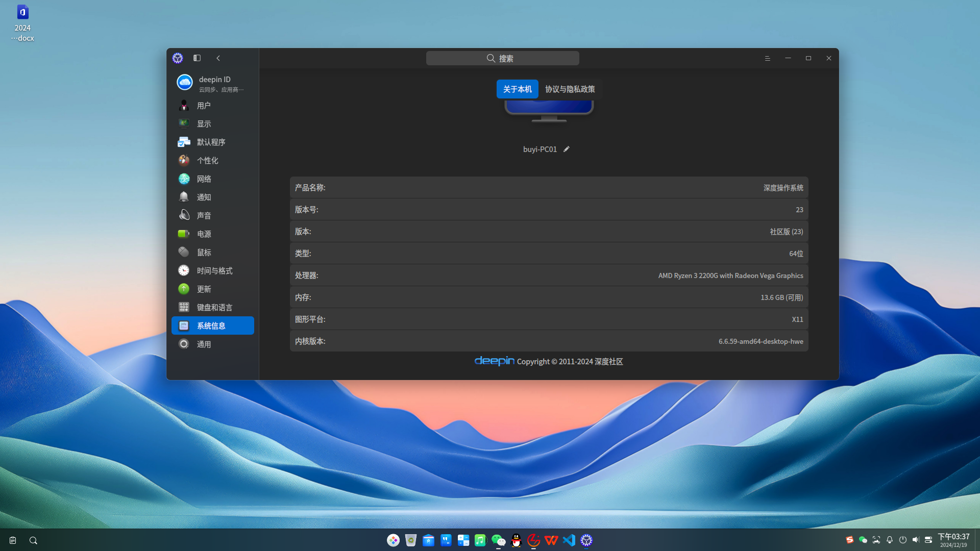This screenshot has width=980, height=551.
Task: Open the trash bin in the dock
Action: point(411,540)
